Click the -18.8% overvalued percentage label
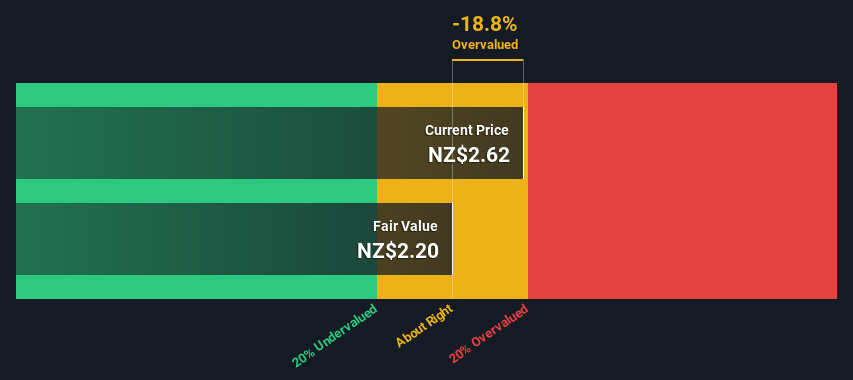The height and width of the screenshot is (380, 853). click(x=485, y=24)
